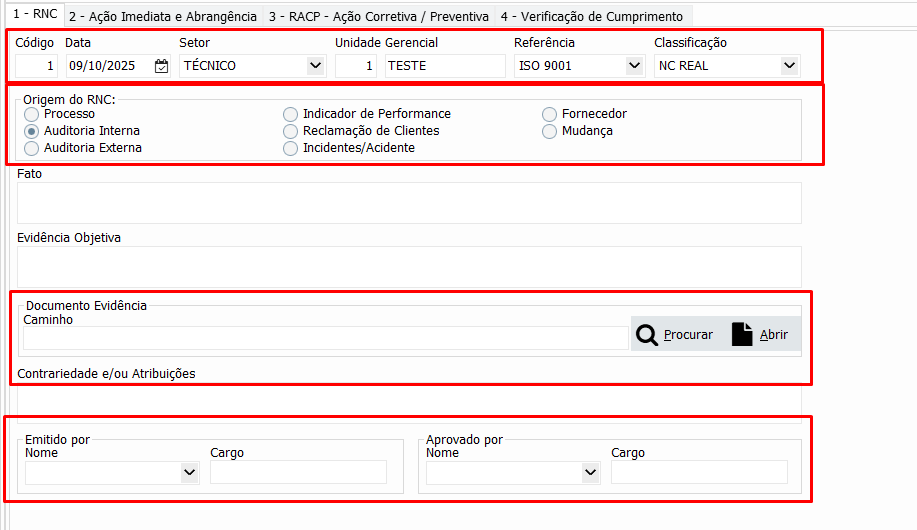Open the calendar picker in Data field
The width and height of the screenshot is (917, 530).
(162, 66)
